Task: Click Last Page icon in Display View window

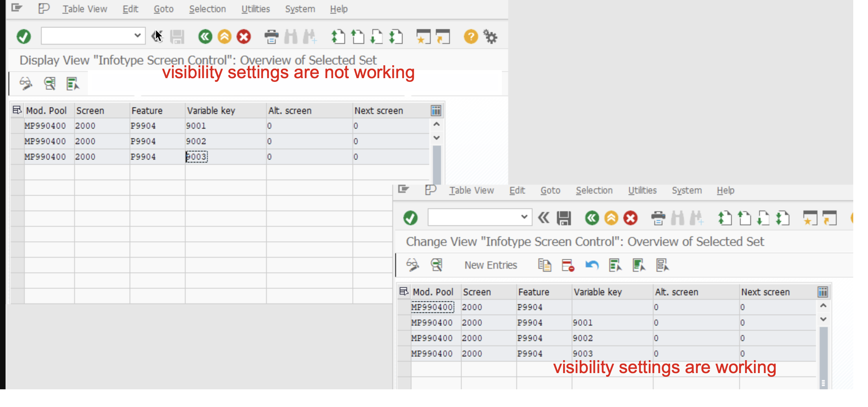Action: [396, 36]
